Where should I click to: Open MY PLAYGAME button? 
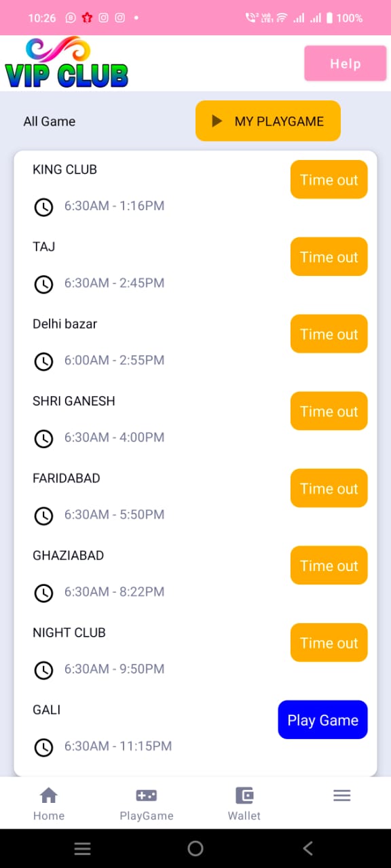click(268, 121)
